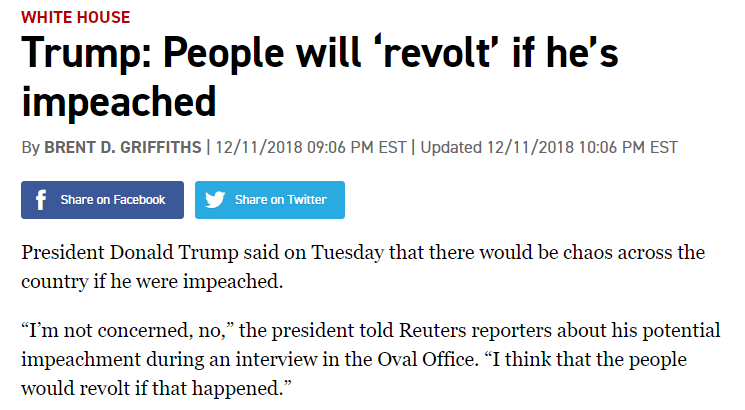Click the Twitter bird icon
This screenshot has width=745, height=410.
214,200
